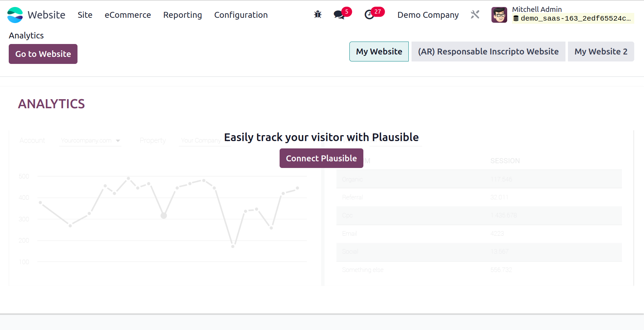Click Mitchell Admin avatar picture

[499, 15]
